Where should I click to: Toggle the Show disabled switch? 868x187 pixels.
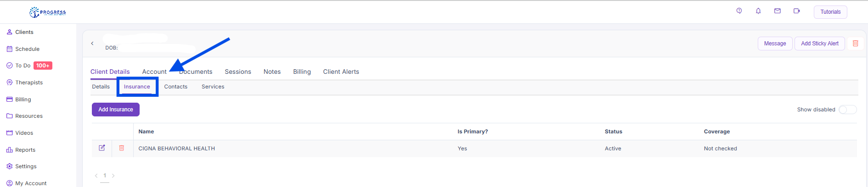click(x=847, y=110)
